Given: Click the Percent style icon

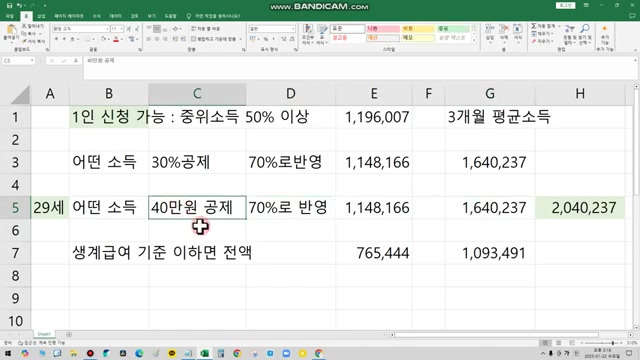Looking at the screenshot, I should point(266,39).
